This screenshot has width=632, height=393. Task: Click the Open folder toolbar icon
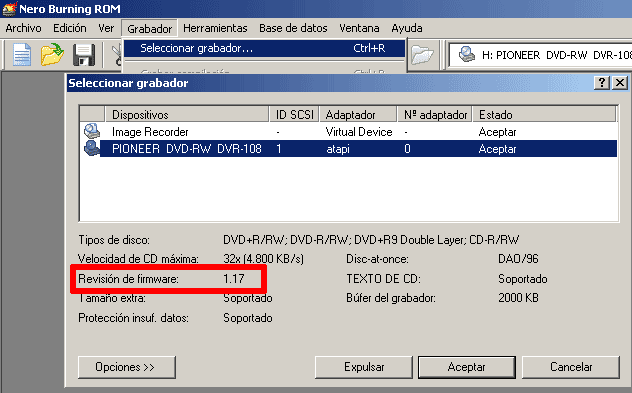[x=52, y=55]
